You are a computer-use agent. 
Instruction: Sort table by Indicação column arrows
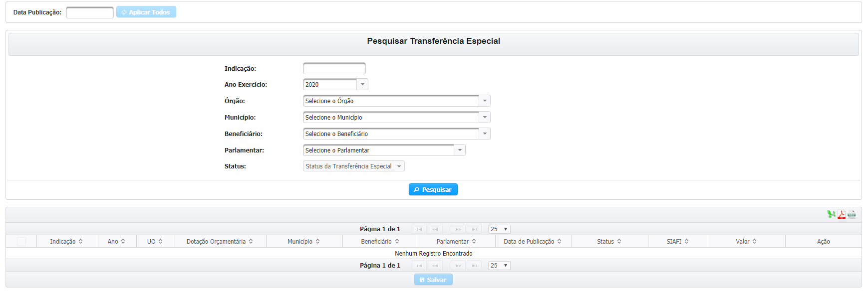click(80, 241)
